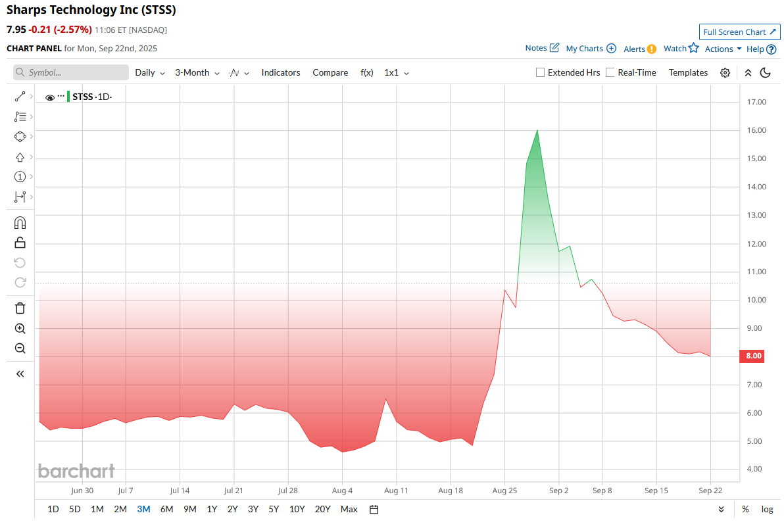
Task: Switch to dark mode with moon icon
Action: pos(765,73)
